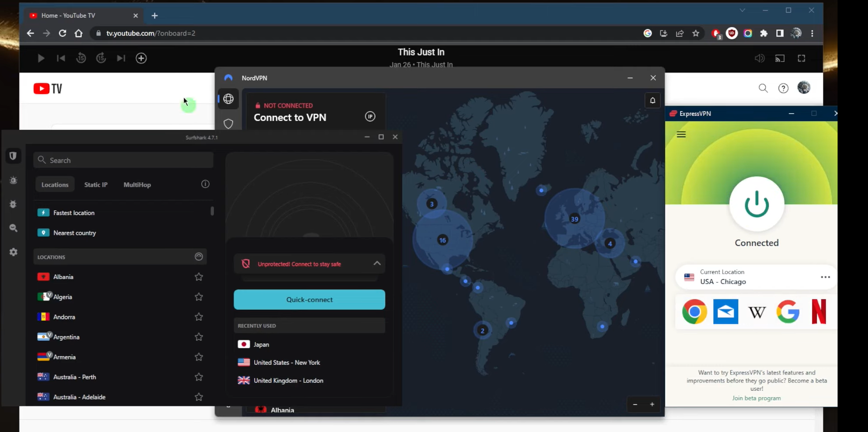
Task: Open Surfshark Alert sidebar icon
Action: (x=13, y=180)
